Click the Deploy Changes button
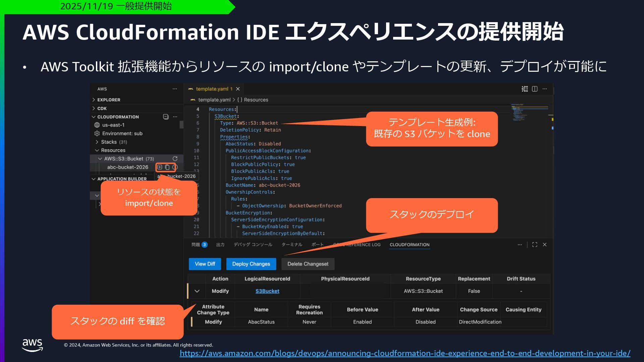Viewport: 644px width, 362px height. point(251,264)
